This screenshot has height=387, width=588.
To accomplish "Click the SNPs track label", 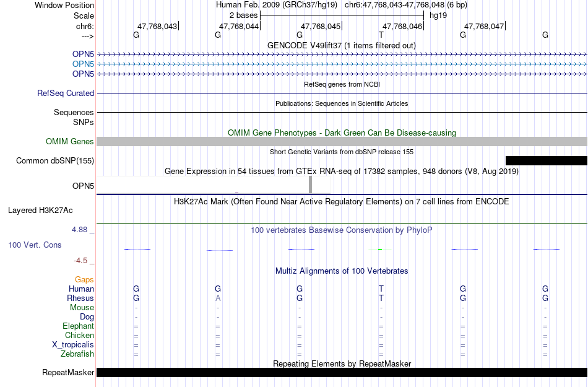I will [84, 122].
